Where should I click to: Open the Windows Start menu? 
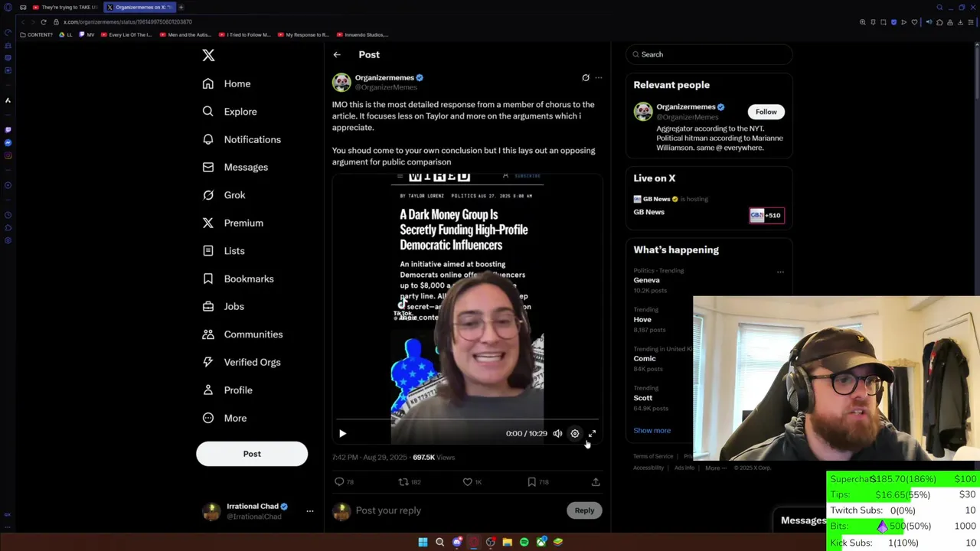(423, 542)
